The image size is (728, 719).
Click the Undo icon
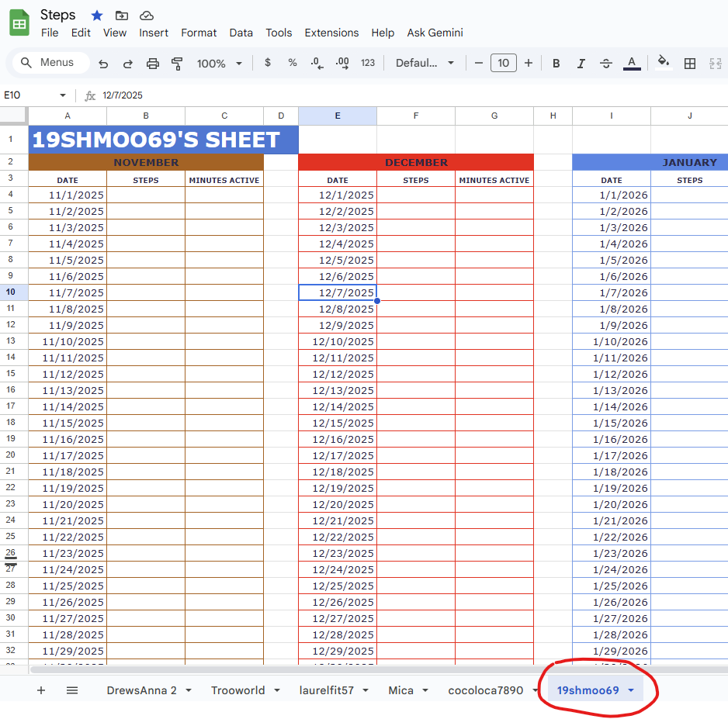103,64
